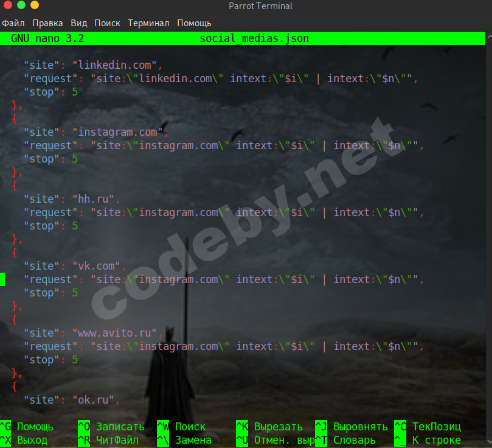This screenshot has height=448, width=492.
Task: Click the "hh.ru" site value
Action: 93,199
